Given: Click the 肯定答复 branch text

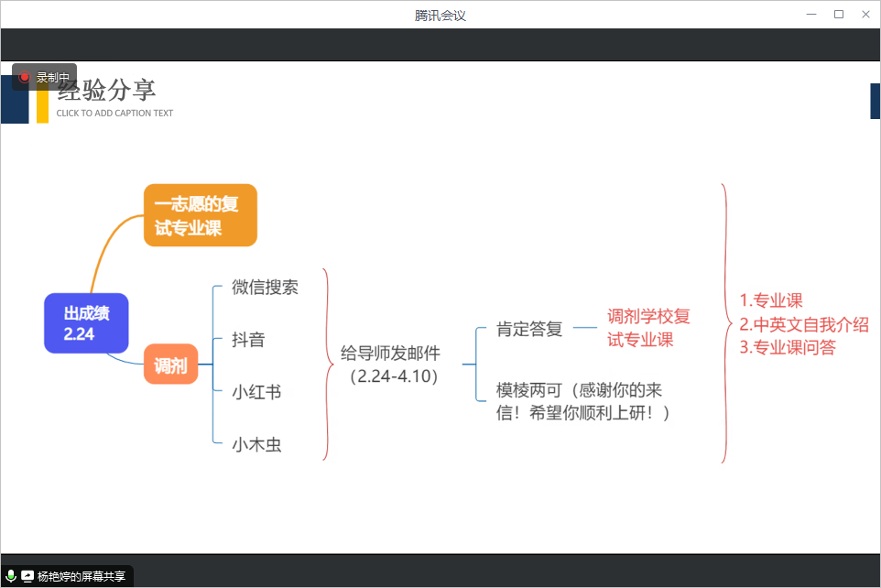Looking at the screenshot, I should pos(529,329).
